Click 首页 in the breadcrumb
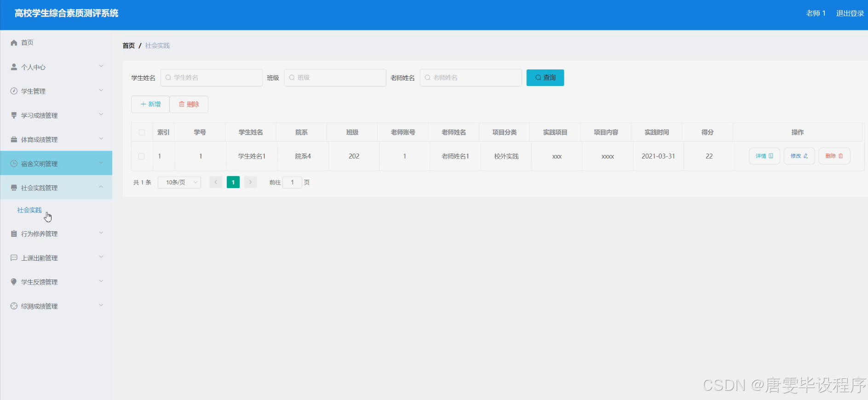Screen dimensions: 868x400 pos(129,46)
